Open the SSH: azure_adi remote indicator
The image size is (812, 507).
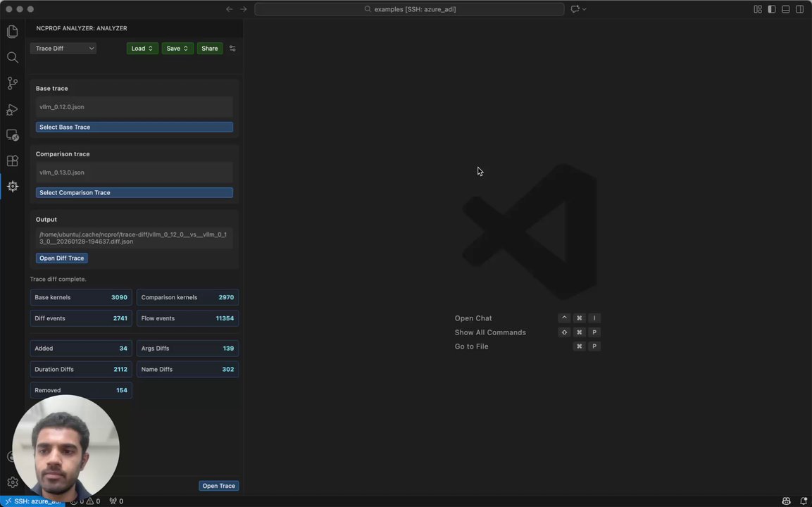[x=32, y=501]
